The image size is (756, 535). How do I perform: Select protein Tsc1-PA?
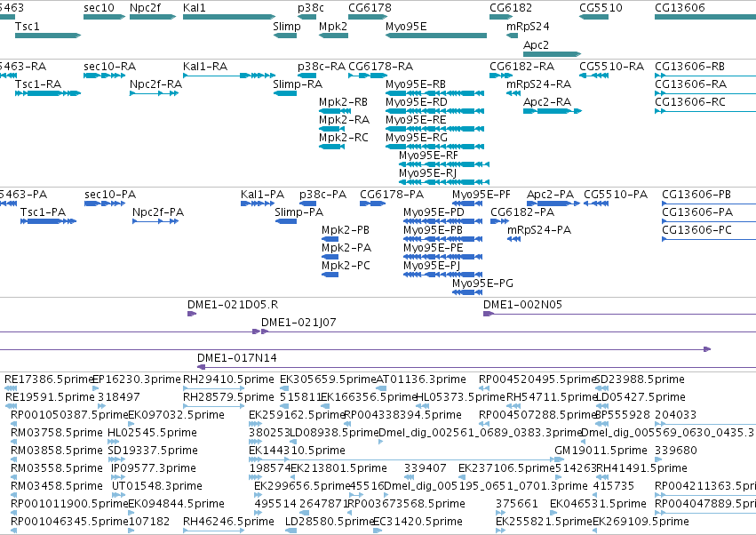coord(48,221)
